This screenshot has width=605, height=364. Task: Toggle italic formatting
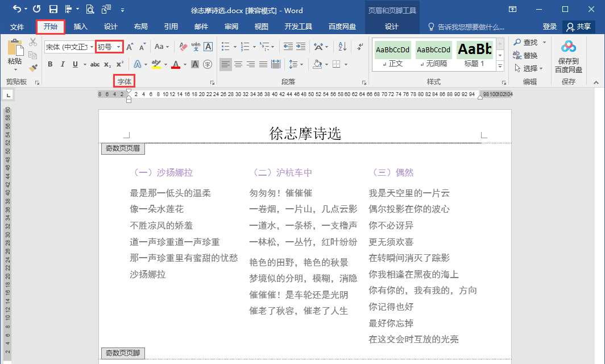pyautogui.click(x=63, y=64)
